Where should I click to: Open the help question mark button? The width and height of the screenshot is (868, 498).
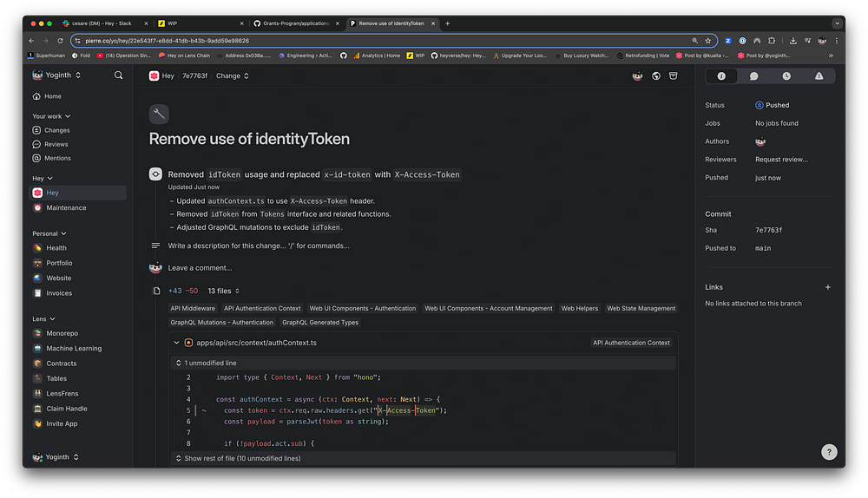point(830,452)
